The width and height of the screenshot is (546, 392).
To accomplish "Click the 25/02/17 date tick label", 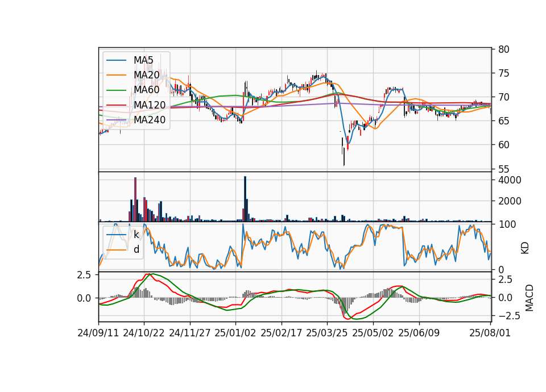I will (x=282, y=333).
